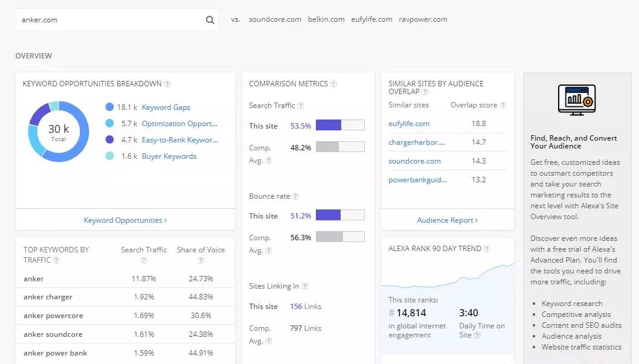Click the 30 k Total donut chart
The image size is (639, 364).
59,132
